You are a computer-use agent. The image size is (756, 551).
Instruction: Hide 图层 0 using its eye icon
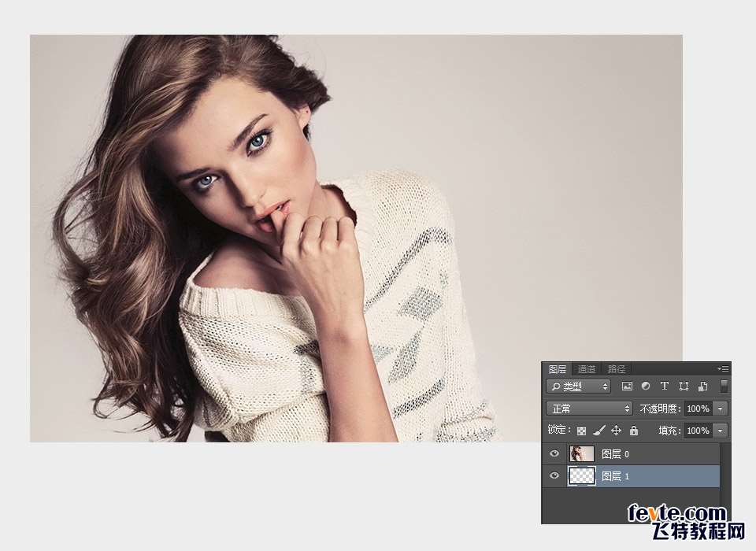(x=554, y=454)
